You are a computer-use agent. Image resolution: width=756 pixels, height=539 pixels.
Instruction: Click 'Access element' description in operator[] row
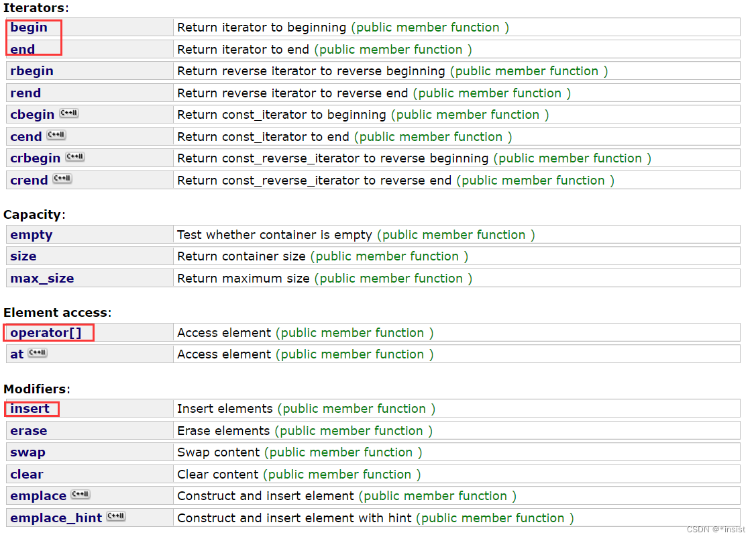click(x=224, y=333)
